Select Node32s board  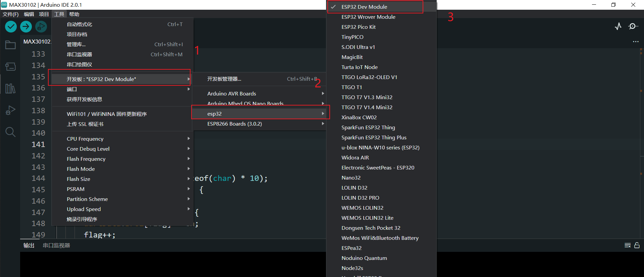pyautogui.click(x=381, y=268)
